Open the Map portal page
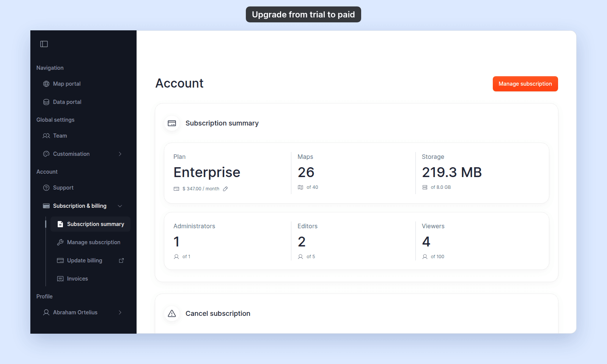The width and height of the screenshot is (607, 364). (x=83, y=84)
